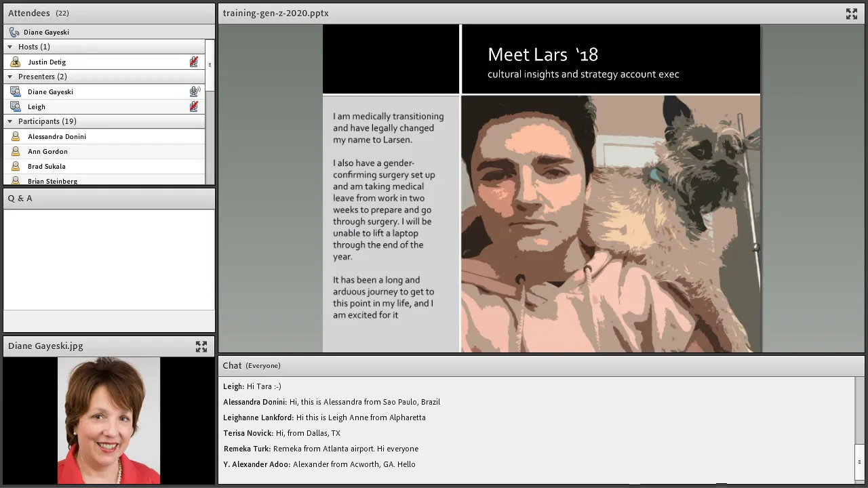Click the Chat (Everyone) pod title

(252, 365)
